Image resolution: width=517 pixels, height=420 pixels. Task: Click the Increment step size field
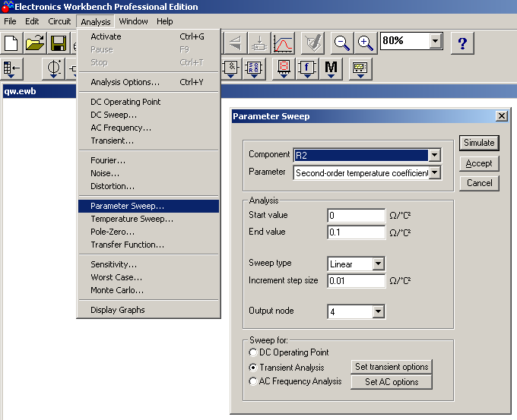click(x=356, y=281)
